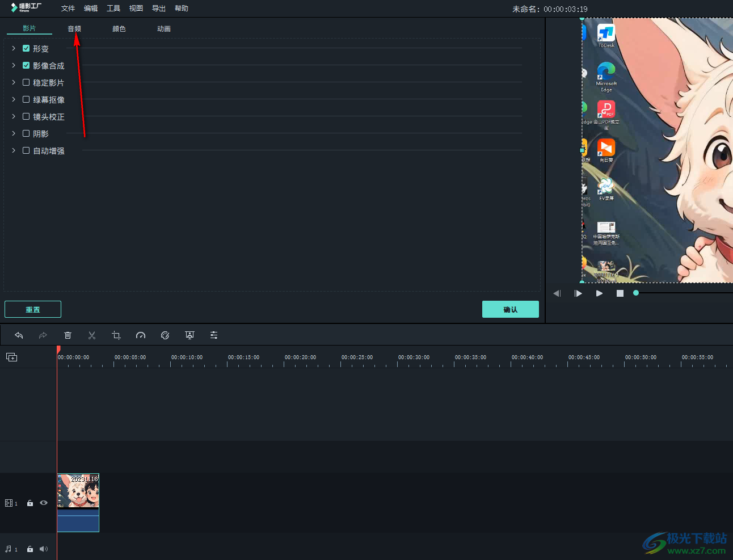
Task: Enable the 稳定影片 checkbox
Action: click(x=26, y=82)
